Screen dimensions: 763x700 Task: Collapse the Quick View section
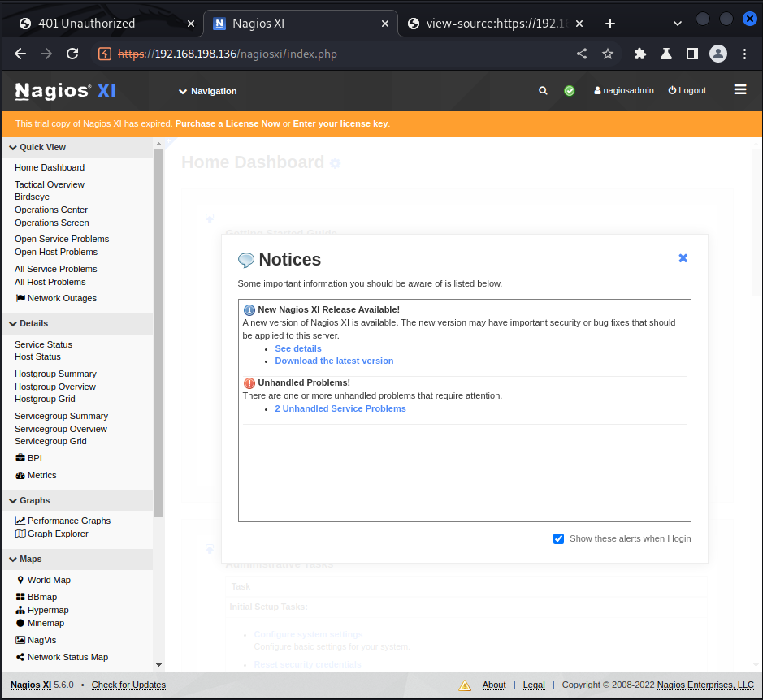[x=78, y=148]
